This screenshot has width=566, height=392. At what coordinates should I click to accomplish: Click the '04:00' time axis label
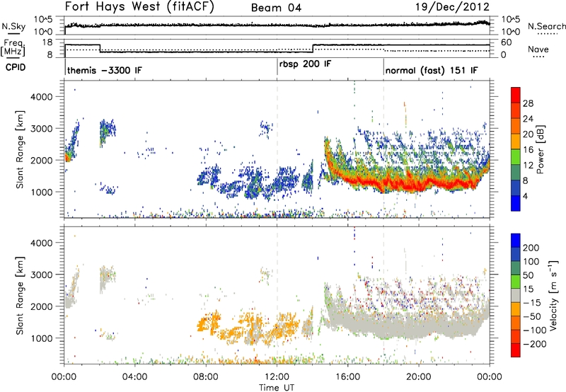tap(134, 377)
